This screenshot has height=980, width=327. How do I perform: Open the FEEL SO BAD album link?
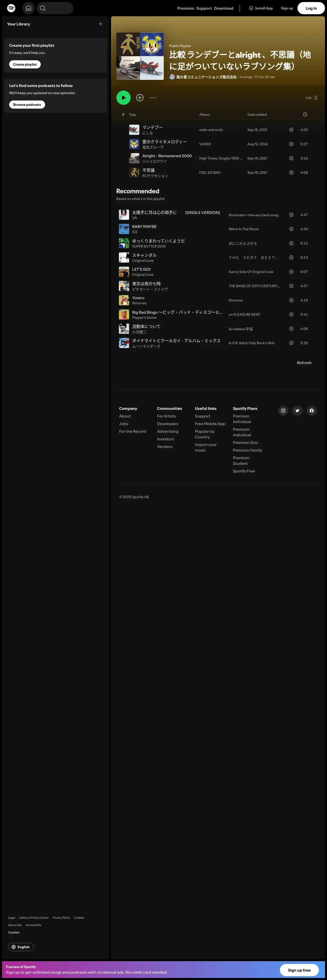tap(210, 173)
